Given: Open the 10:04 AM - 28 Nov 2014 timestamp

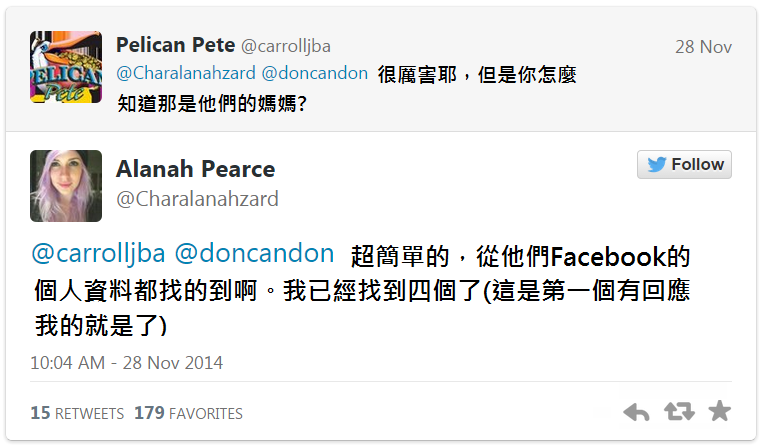Looking at the screenshot, I should coord(126,362).
